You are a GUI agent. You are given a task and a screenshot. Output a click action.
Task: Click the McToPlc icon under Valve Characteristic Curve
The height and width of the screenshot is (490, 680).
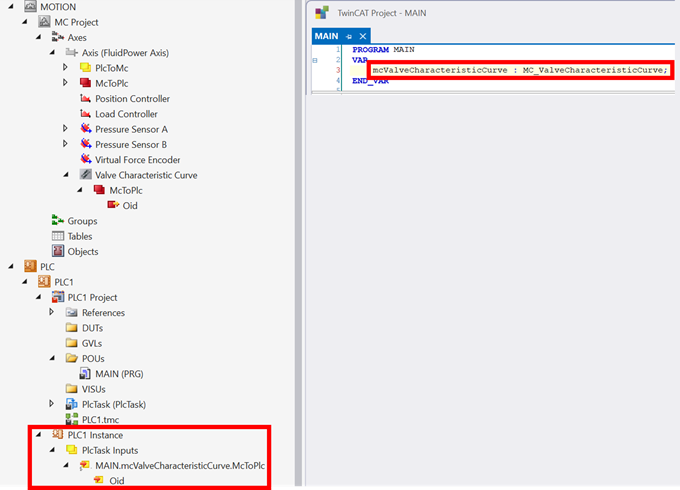(x=99, y=190)
